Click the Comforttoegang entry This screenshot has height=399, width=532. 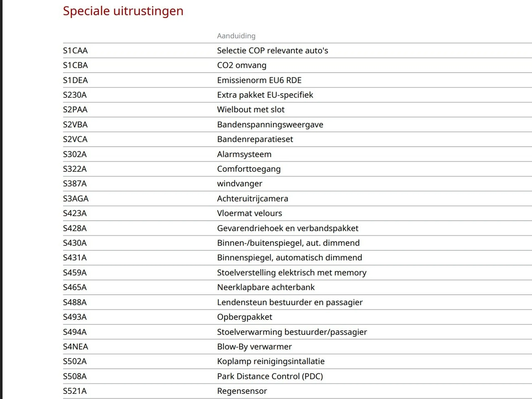click(249, 169)
